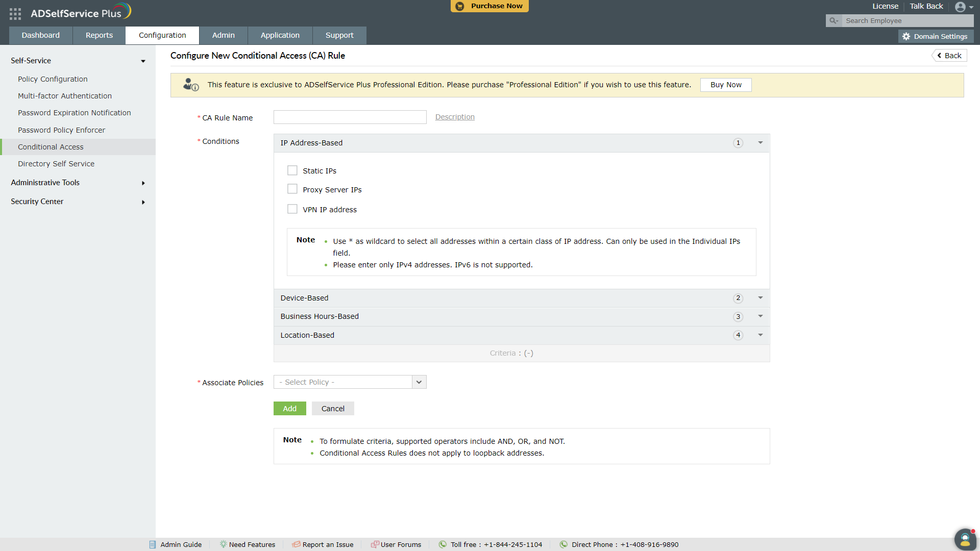Click the CA Rule Name field

(x=350, y=117)
